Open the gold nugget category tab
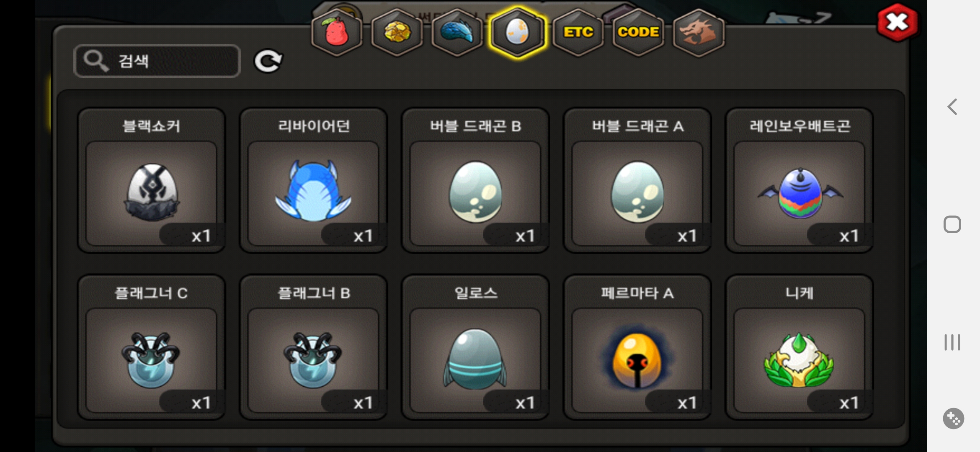 [x=397, y=32]
